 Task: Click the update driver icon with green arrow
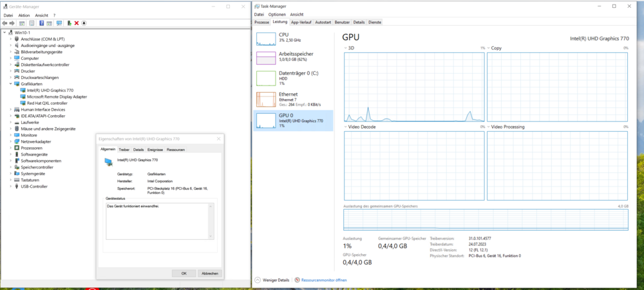tap(70, 23)
